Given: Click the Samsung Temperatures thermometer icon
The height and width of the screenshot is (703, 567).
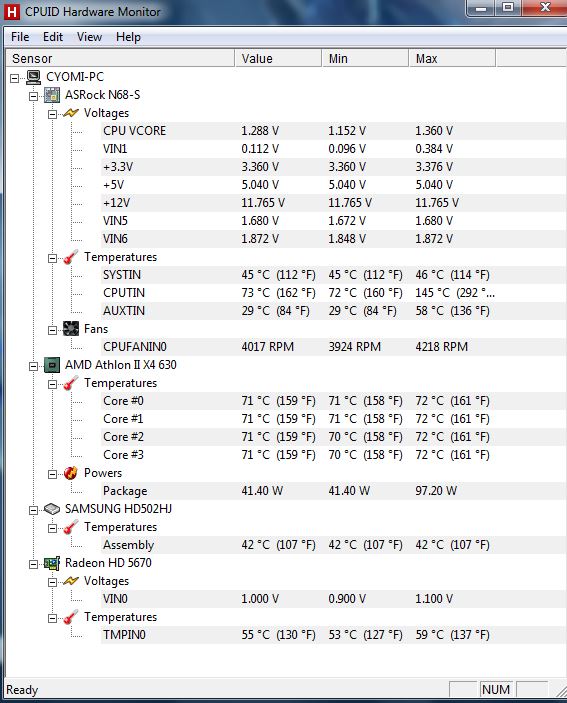Looking at the screenshot, I should coord(71,527).
